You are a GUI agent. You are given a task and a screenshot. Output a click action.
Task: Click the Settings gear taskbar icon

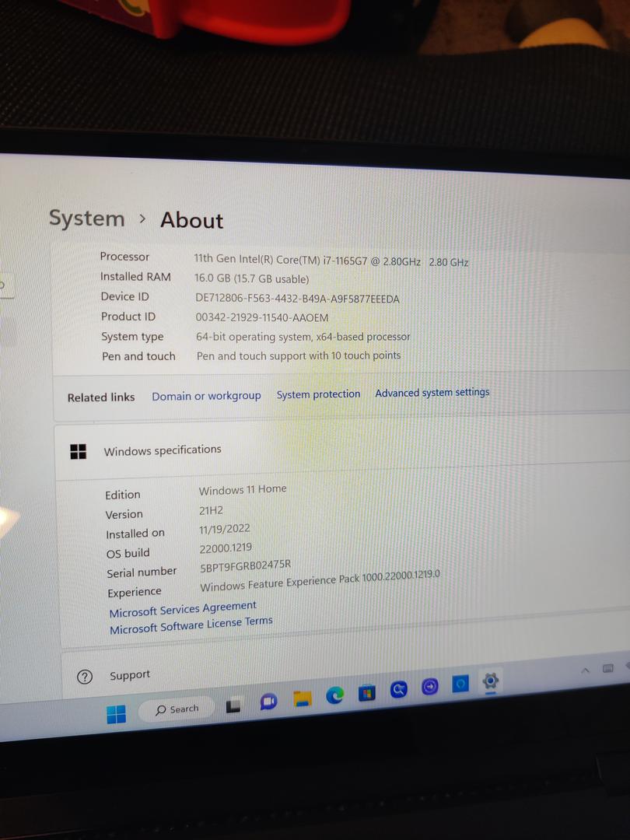(x=490, y=681)
